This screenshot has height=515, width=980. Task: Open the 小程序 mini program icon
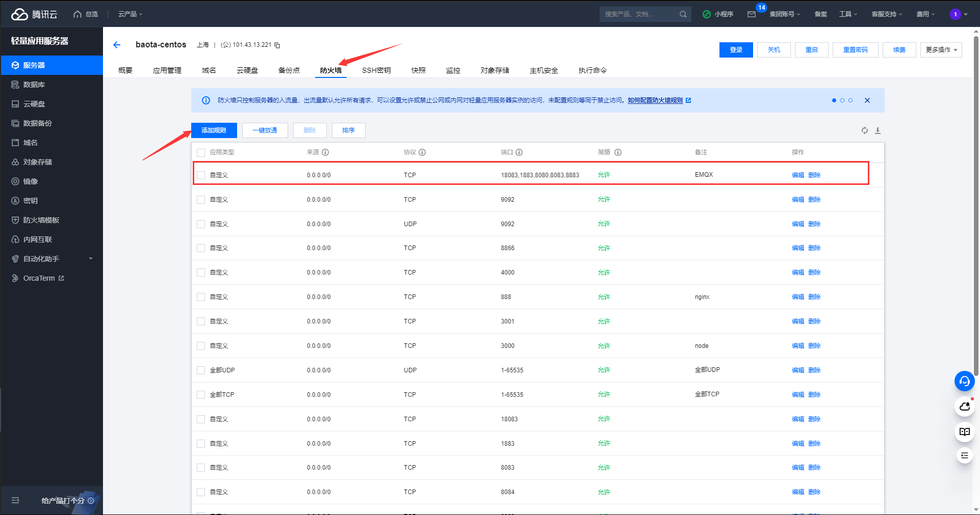coord(707,14)
